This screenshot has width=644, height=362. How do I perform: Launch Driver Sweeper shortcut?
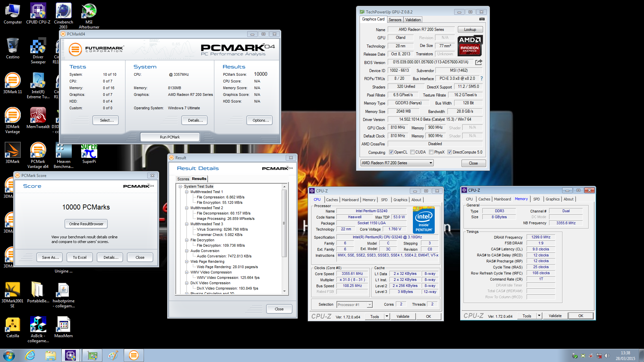coord(38,51)
